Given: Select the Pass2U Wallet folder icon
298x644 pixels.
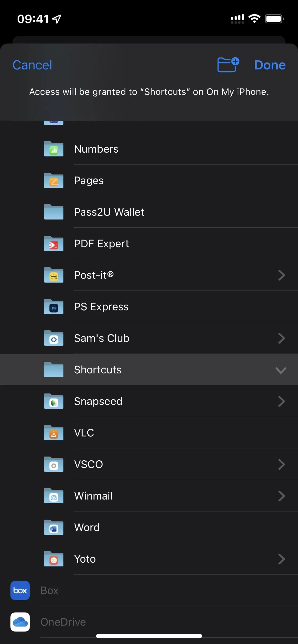Looking at the screenshot, I should click(x=54, y=212).
